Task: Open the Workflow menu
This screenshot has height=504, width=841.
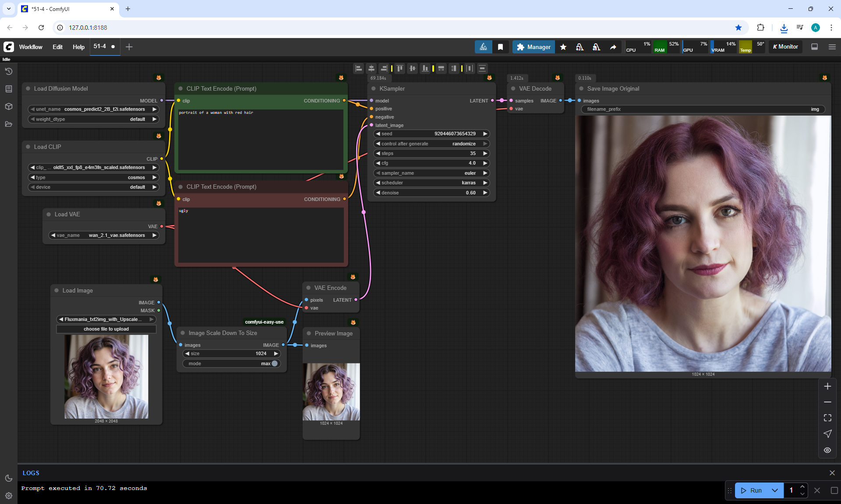Action: coord(31,47)
